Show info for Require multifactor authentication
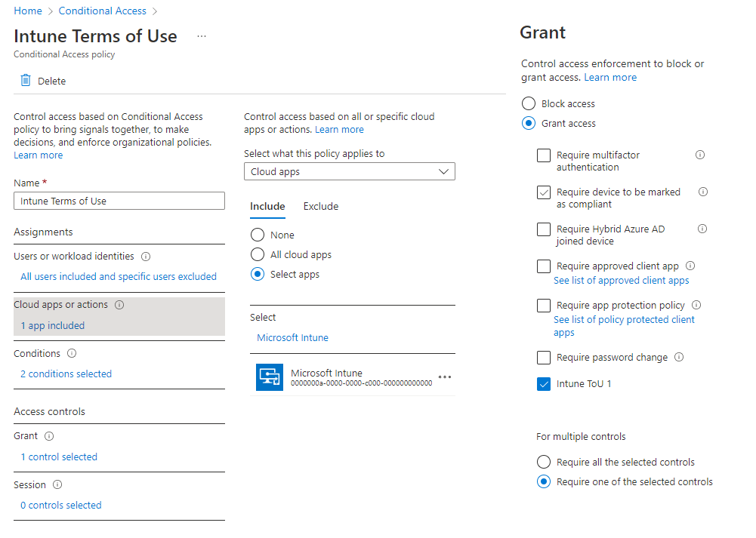The image size is (756, 538). 699,155
